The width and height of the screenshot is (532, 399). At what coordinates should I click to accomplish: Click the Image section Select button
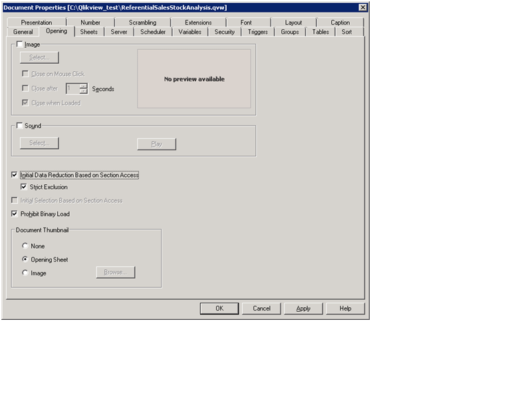pyautogui.click(x=39, y=57)
